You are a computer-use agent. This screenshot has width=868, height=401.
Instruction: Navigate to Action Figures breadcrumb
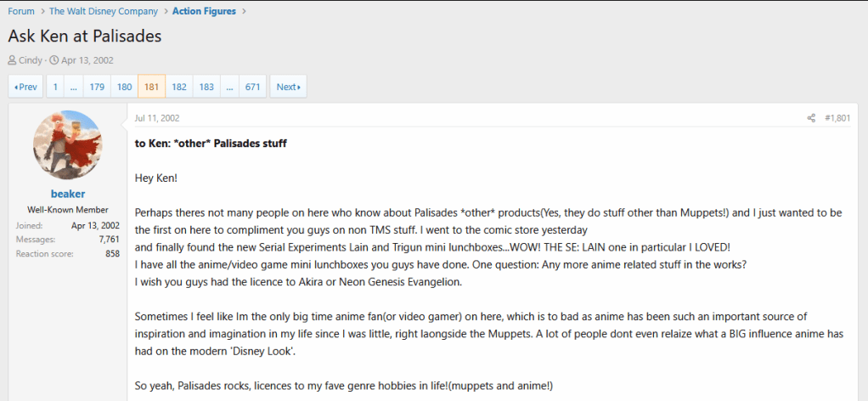coord(204,11)
